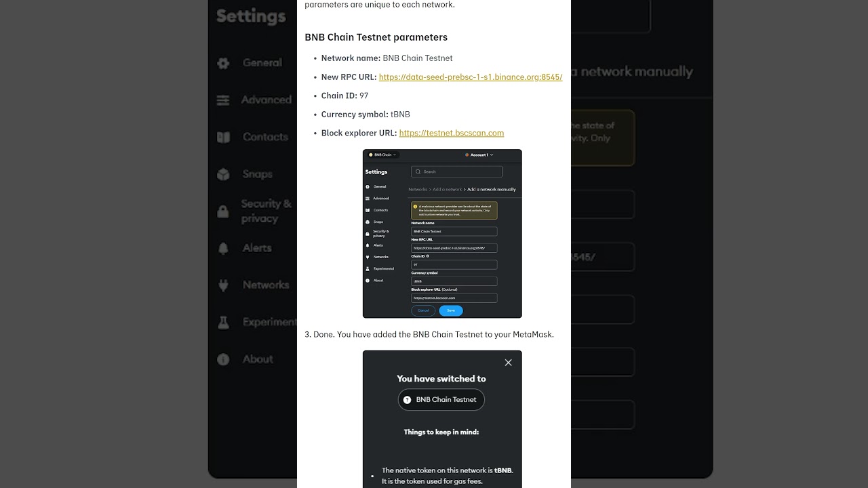
Task: Click the large blurred Networks plug icon
Action: tap(223, 285)
